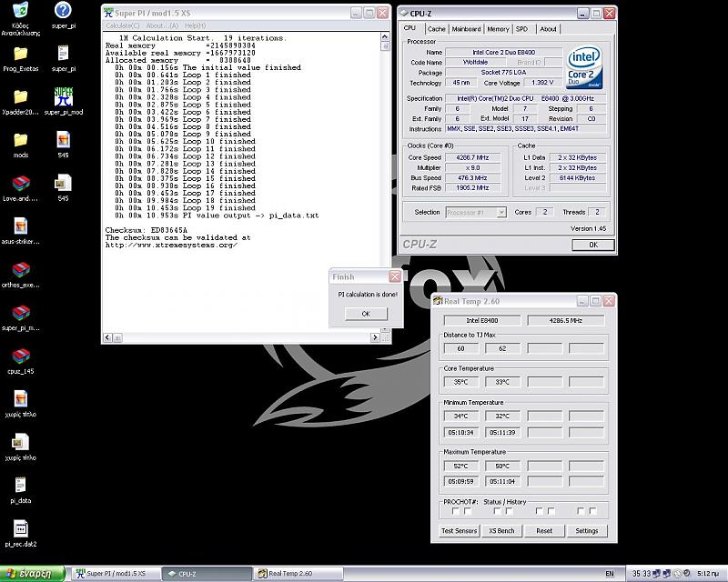
Task: Open the Help menu in Super PI
Action: pyautogui.click(x=195, y=25)
